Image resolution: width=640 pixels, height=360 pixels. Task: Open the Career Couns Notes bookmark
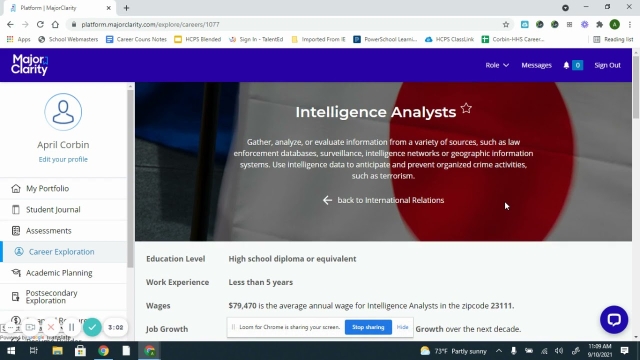click(x=136, y=40)
